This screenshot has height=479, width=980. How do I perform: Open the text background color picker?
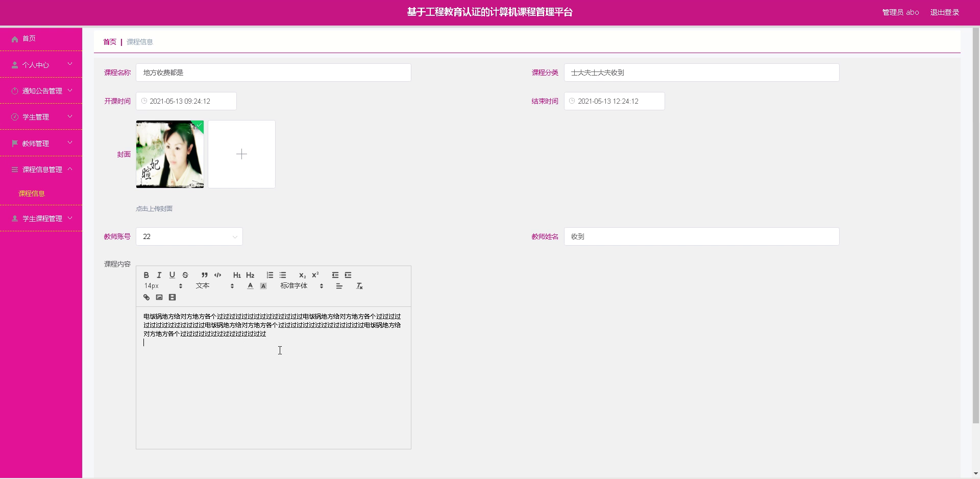[x=263, y=286]
